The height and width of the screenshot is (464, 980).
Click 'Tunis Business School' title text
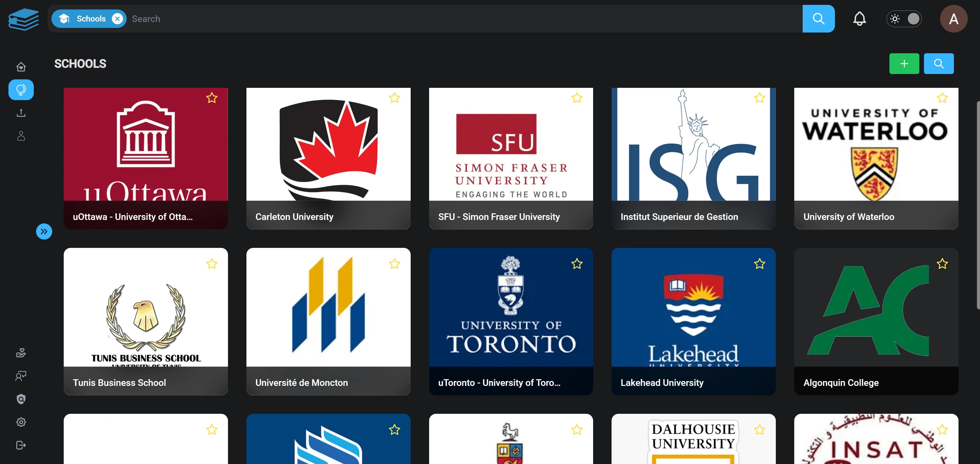tap(119, 383)
